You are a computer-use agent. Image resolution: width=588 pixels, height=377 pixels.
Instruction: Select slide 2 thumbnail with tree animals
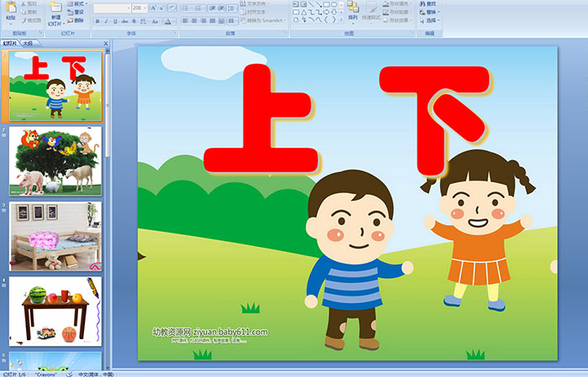coord(55,161)
